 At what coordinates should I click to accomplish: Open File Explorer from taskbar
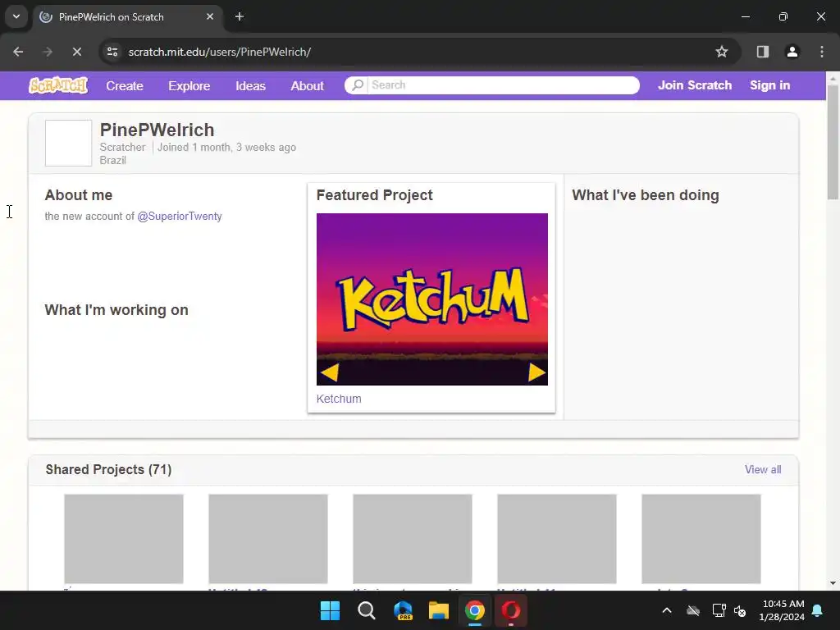pyautogui.click(x=439, y=610)
